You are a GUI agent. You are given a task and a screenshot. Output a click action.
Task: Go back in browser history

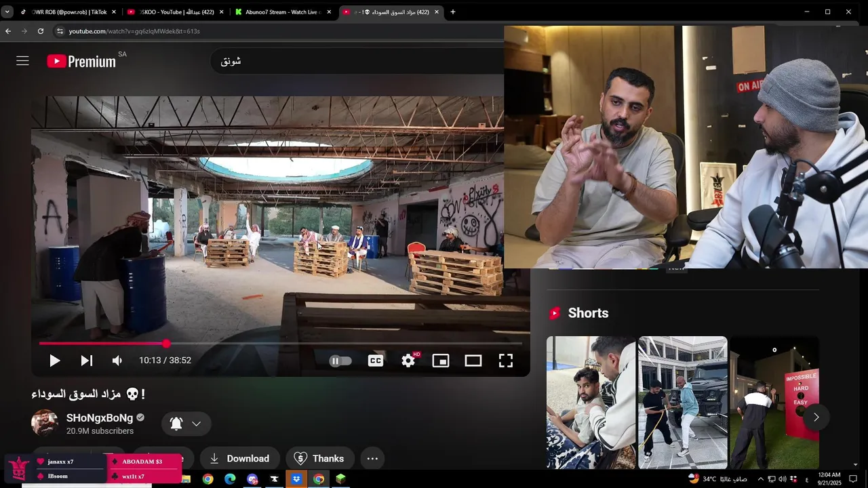pyautogui.click(x=8, y=31)
